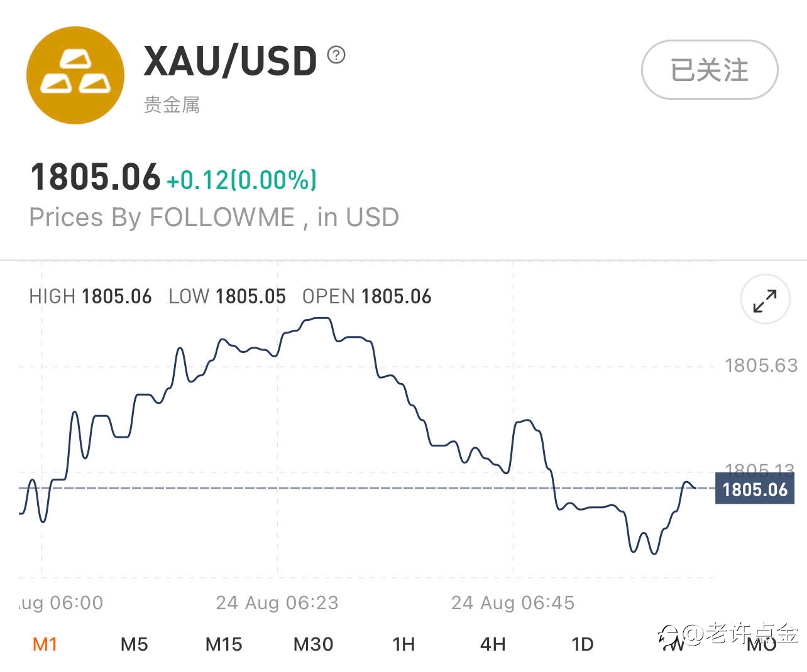Screen dimensions: 807x672
Task: Click the current price label 1805.06 on axis
Action: tap(755, 489)
